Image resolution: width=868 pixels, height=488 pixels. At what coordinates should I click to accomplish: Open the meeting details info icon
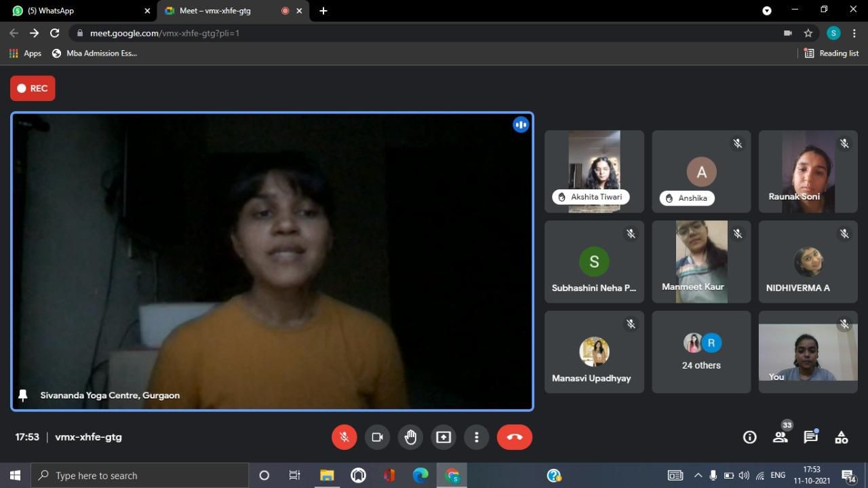pyautogui.click(x=749, y=438)
